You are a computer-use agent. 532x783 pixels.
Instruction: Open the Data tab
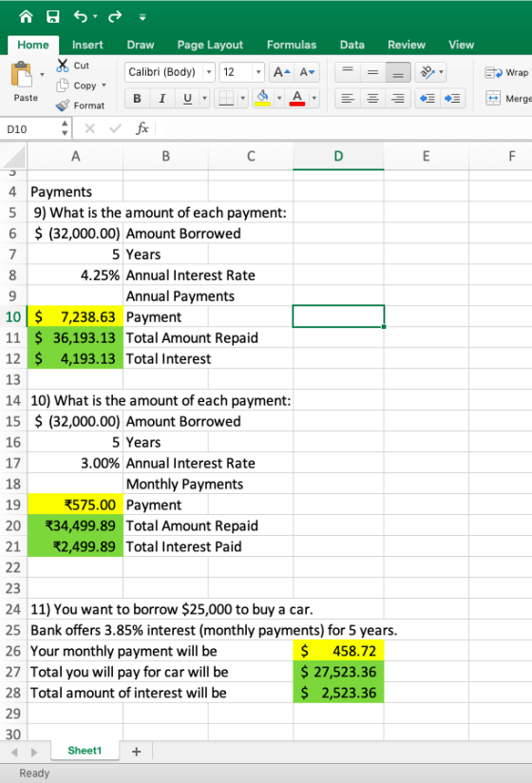tap(351, 45)
